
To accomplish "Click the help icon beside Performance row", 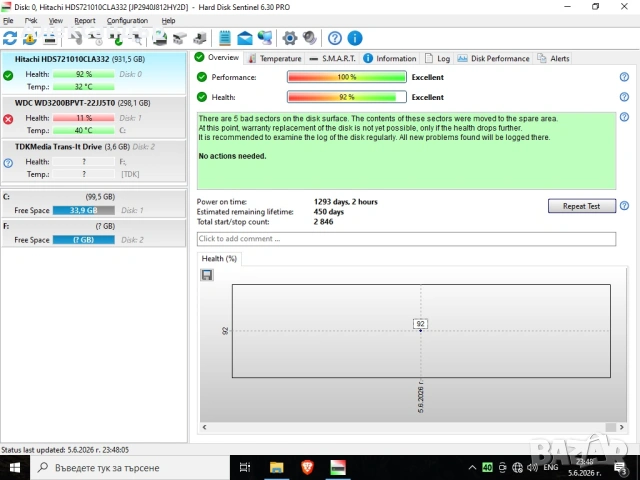I will click(624, 77).
